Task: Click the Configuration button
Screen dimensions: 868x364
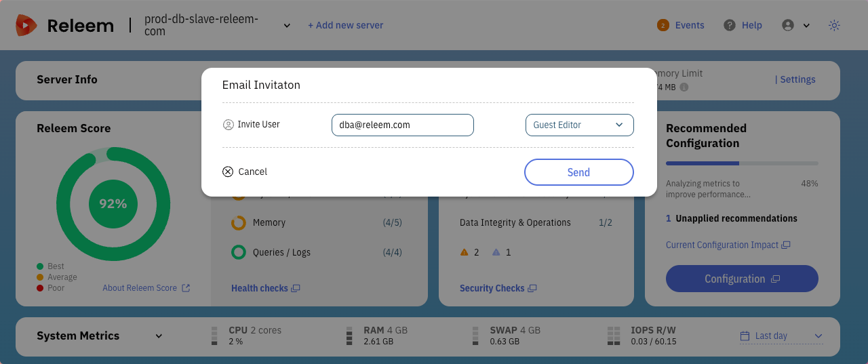Action: (742, 279)
